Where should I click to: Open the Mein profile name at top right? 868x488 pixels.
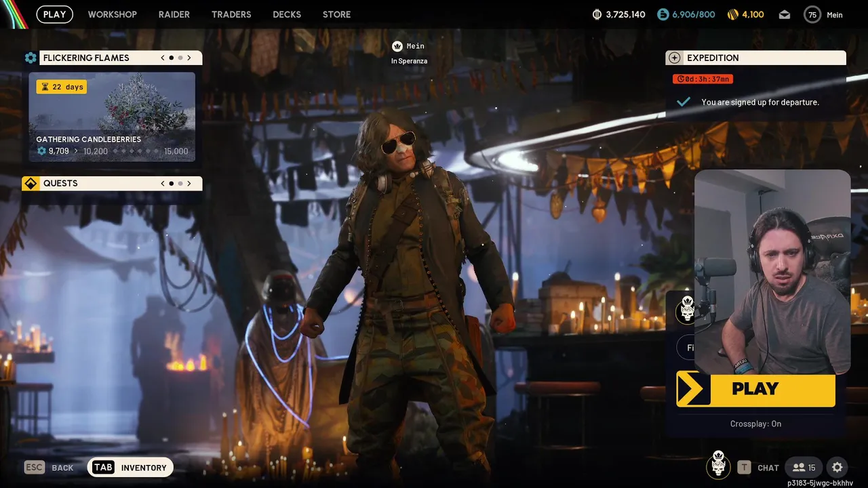(x=835, y=15)
